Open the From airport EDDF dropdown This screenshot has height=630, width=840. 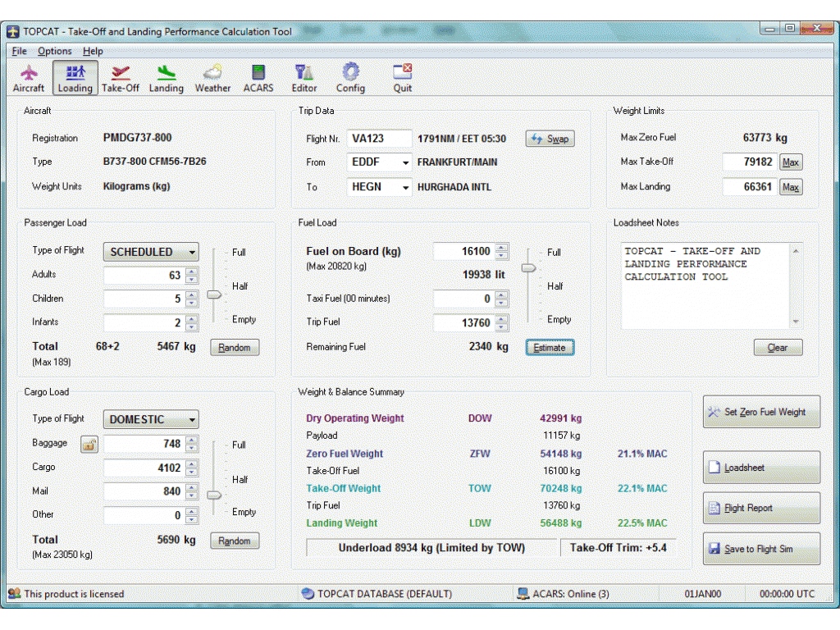pos(405,162)
